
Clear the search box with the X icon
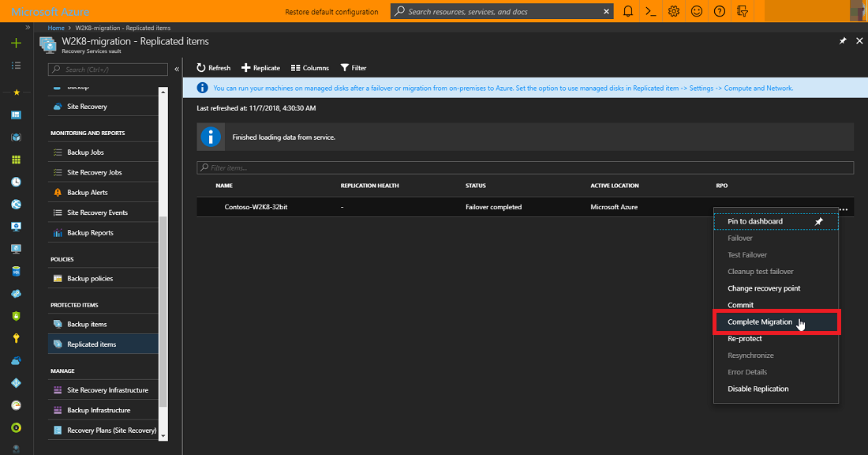click(x=606, y=11)
